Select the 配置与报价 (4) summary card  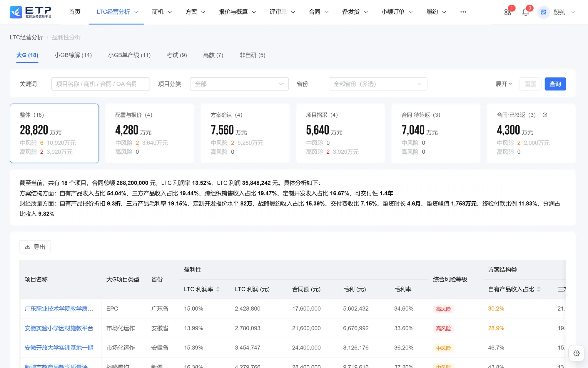point(150,133)
